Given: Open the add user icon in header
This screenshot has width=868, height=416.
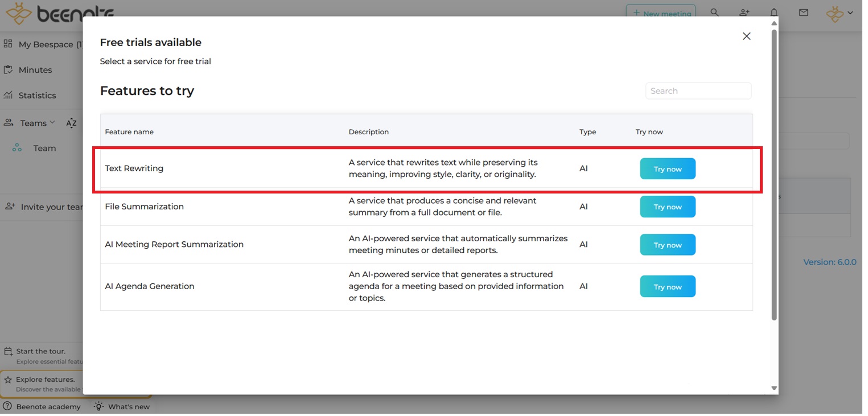Looking at the screenshot, I should 744,13.
